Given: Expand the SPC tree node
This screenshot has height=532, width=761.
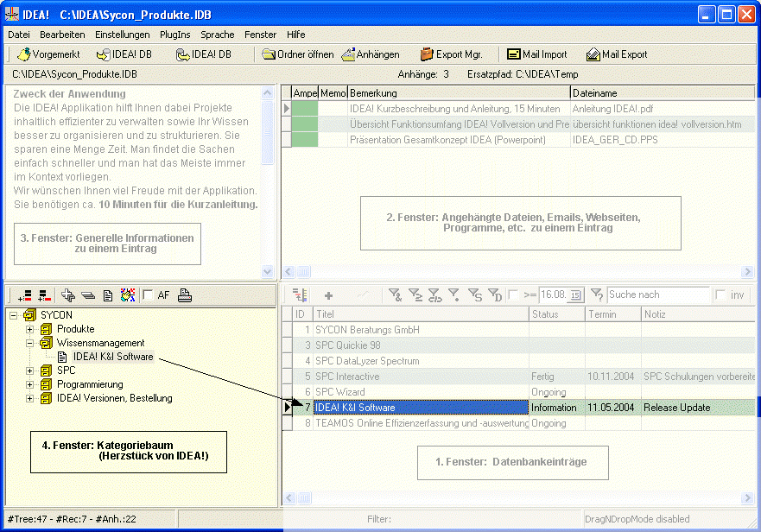Looking at the screenshot, I should click(x=29, y=370).
